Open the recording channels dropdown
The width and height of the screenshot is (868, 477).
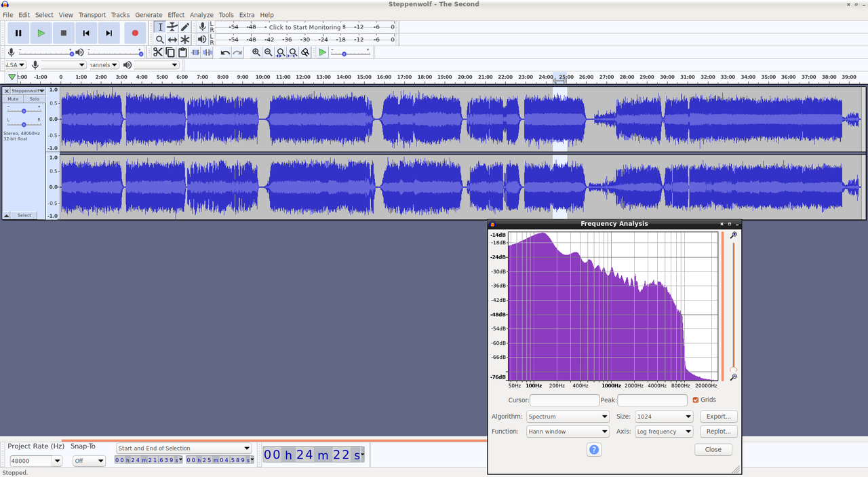(x=104, y=65)
